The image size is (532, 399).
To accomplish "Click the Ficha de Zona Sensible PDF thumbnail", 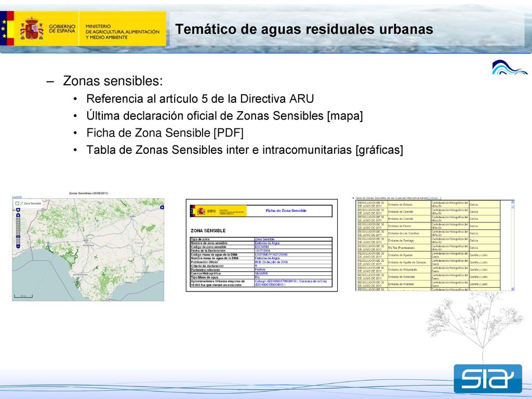I will coord(262,245).
